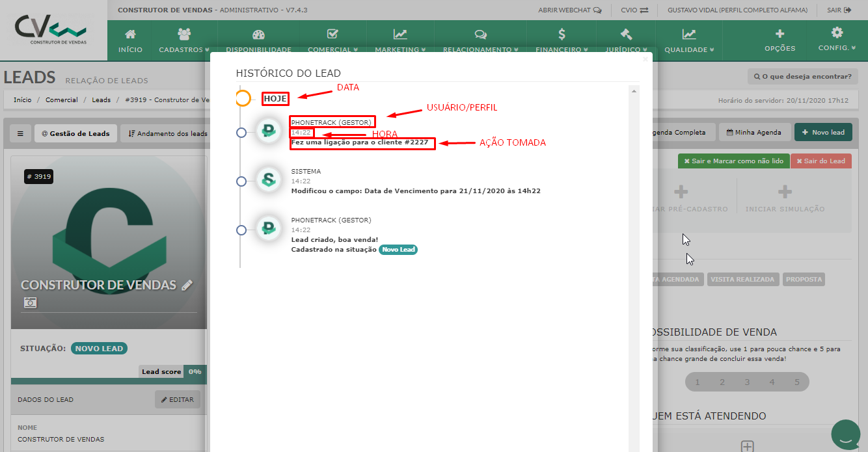Expand the Qualidade menu
This screenshot has height=452, width=868.
[x=689, y=40]
